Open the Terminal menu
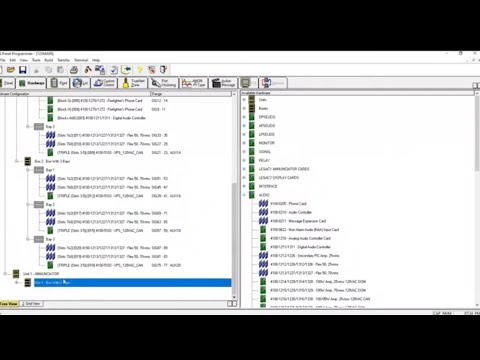480x360 pixels. (x=81, y=60)
